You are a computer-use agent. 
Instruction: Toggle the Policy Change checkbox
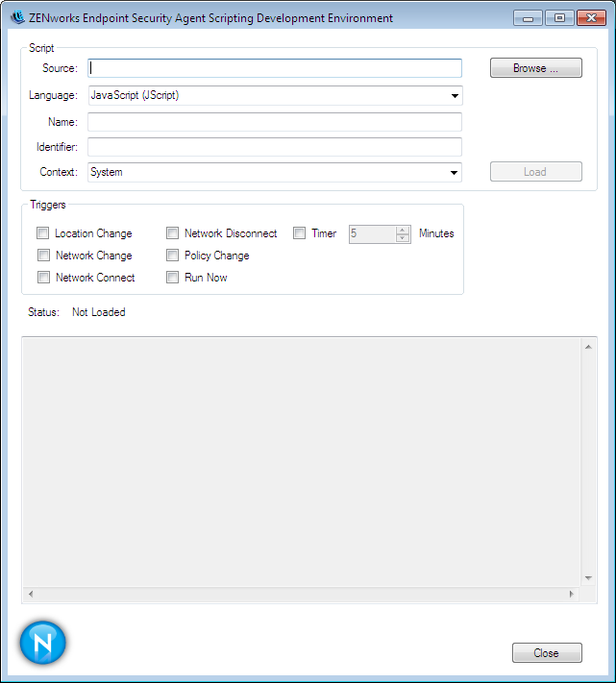tap(173, 255)
